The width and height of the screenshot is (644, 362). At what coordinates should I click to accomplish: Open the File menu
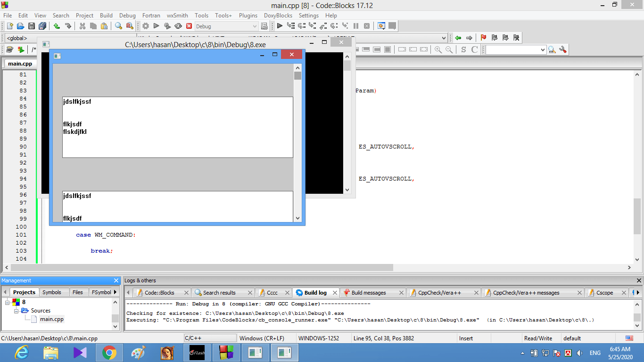[8, 16]
